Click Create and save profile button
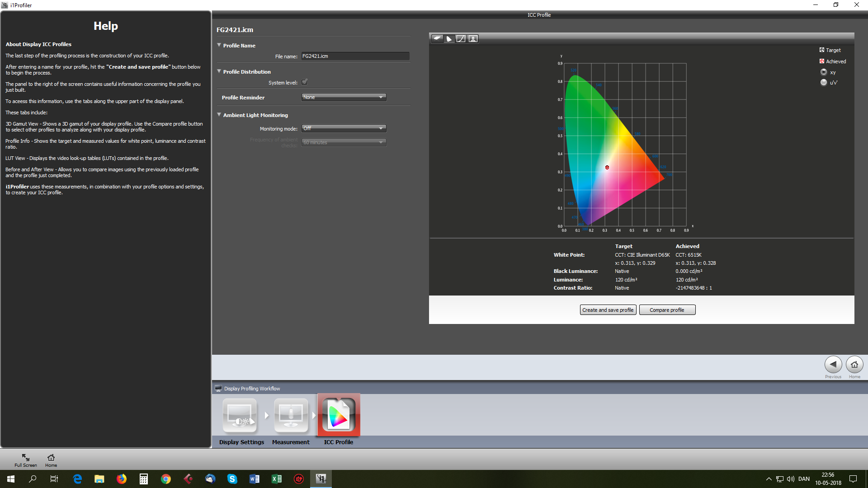Screen dimensions: 868x488 (608, 310)
